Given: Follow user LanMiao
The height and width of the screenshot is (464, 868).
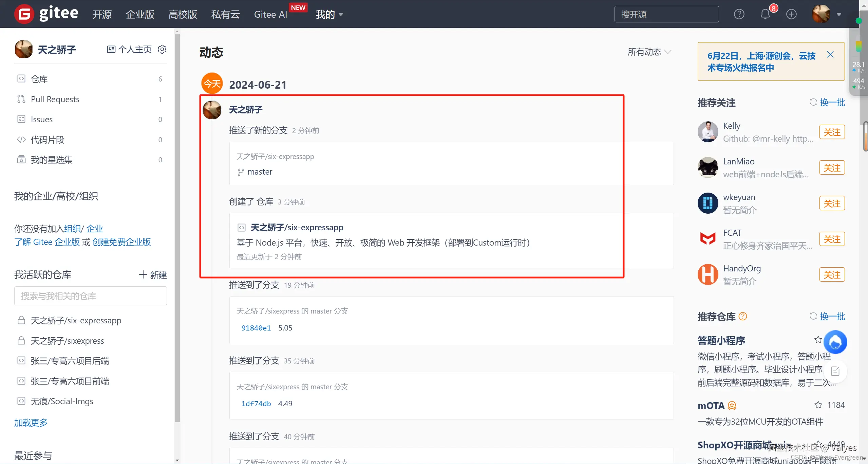Looking at the screenshot, I should coord(832,168).
